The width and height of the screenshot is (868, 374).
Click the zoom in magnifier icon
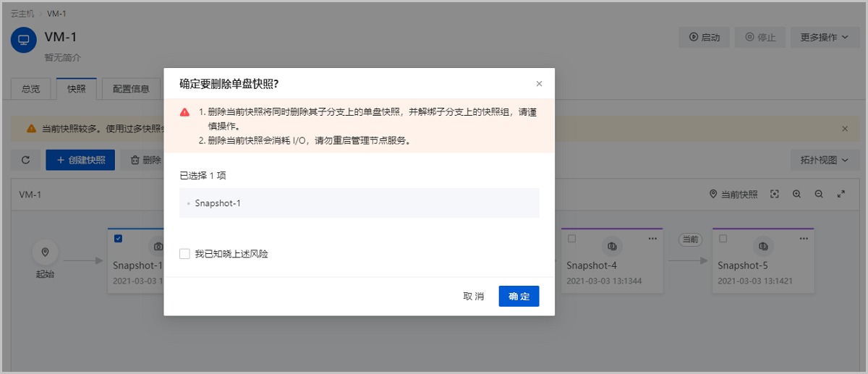(796, 195)
